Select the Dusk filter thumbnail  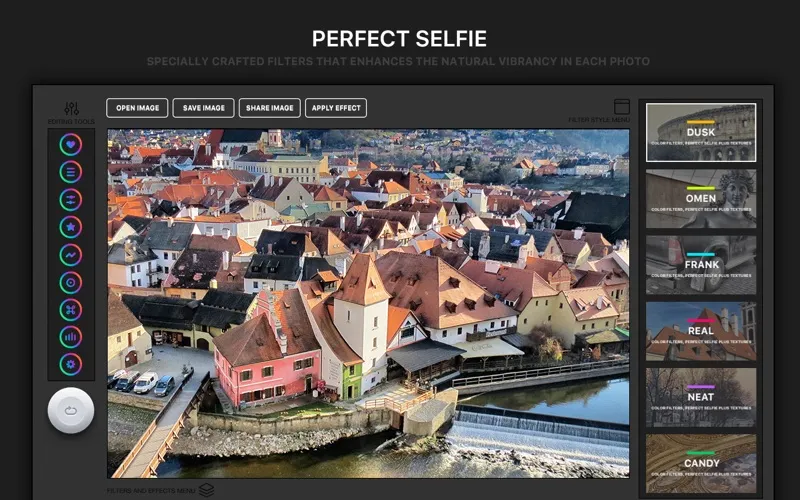pos(700,132)
